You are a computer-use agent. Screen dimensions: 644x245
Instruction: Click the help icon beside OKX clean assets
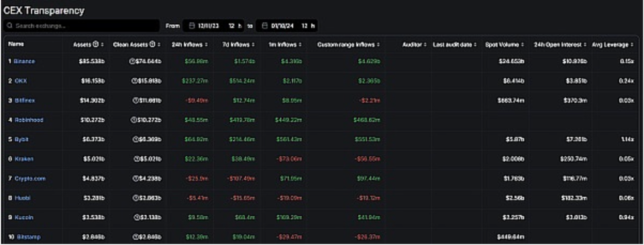pyautogui.click(x=134, y=81)
